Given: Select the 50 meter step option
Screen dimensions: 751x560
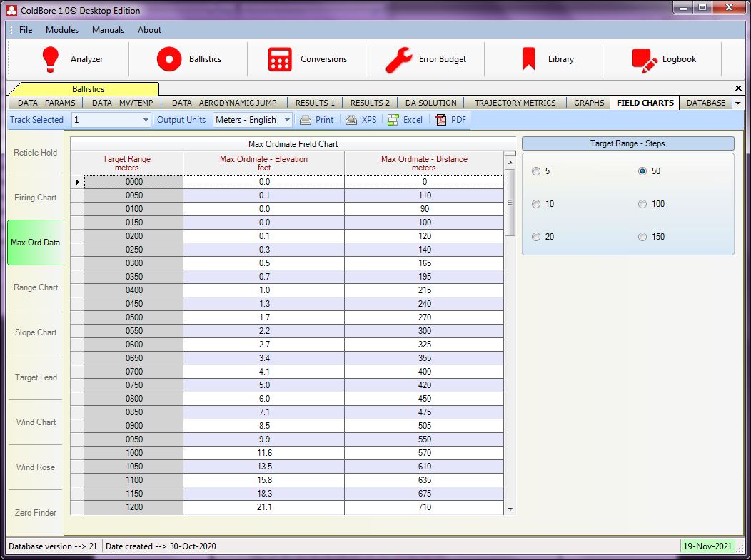Looking at the screenshot, I should (642, 171).
